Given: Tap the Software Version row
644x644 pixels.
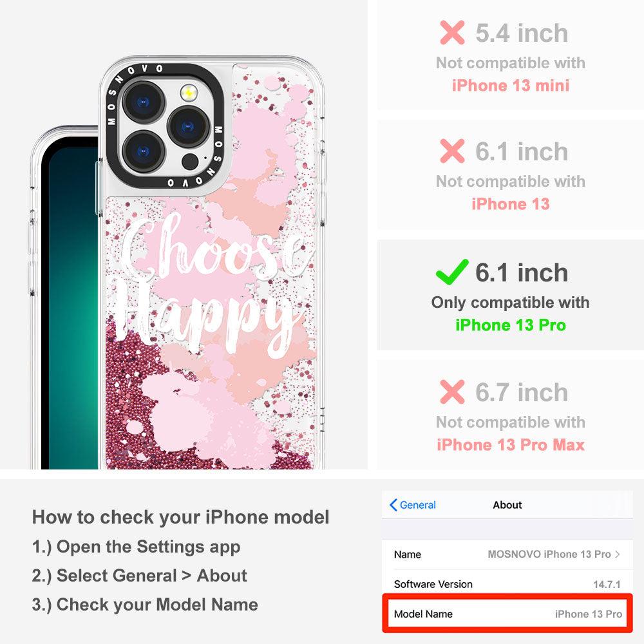Looking at the screenshot, I should point(507,583).
